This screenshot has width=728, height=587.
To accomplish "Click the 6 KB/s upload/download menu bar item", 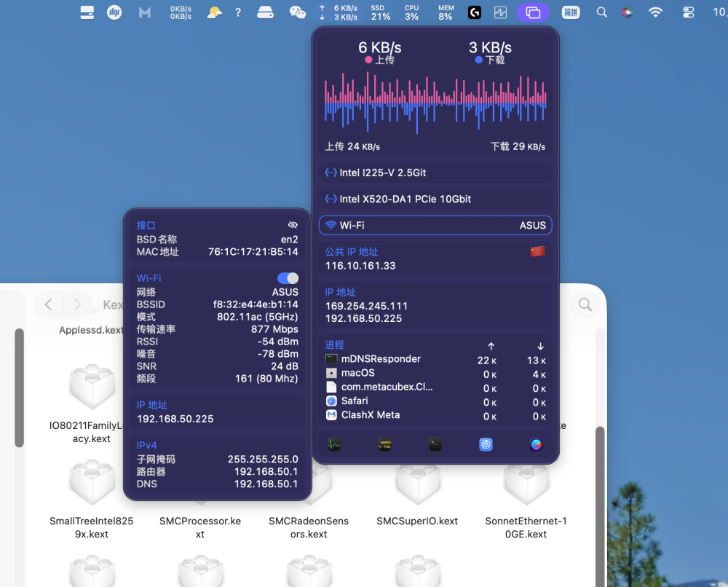I will click(x=339, y=12).
